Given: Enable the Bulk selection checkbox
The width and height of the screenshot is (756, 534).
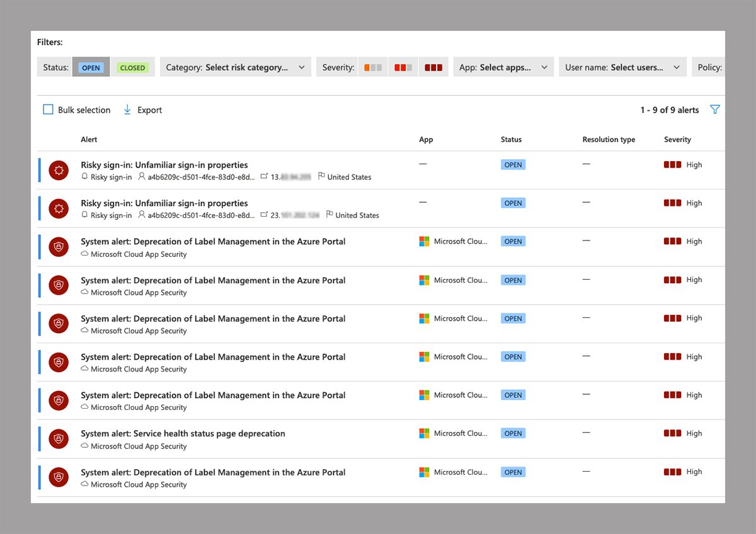Looking at the screenshot, I should click(48, 109).
